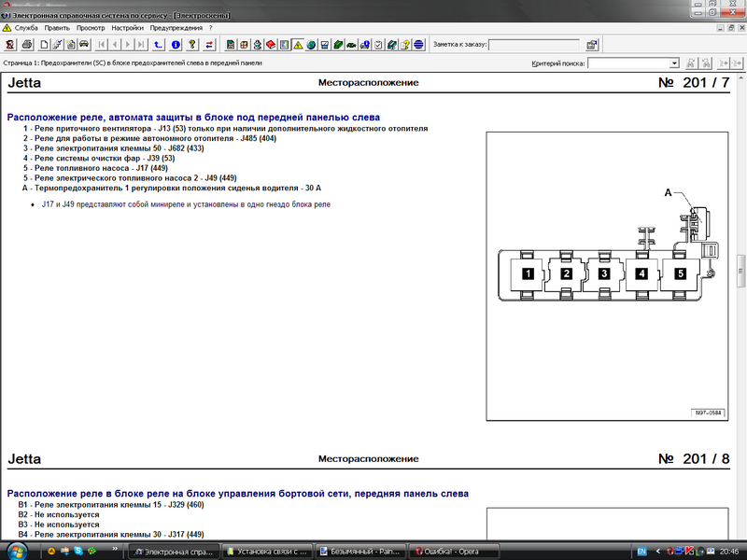Screen dimensions: 747x560
Task: Click the EN language indicator in the tray
Action: [x=641, y=552]
